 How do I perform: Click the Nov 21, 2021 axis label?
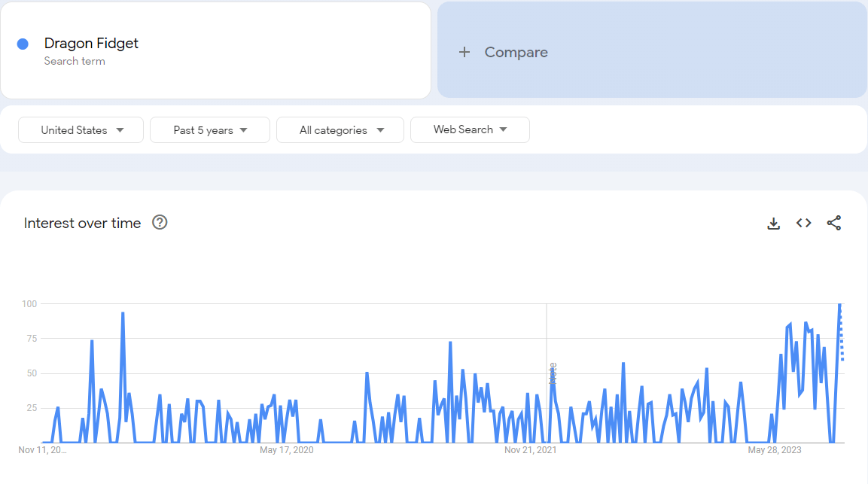(531, 450)
